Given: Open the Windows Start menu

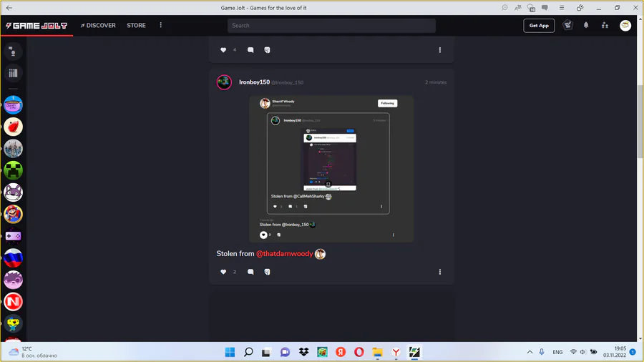Looking at the screenshot, I should pos(230,352).
